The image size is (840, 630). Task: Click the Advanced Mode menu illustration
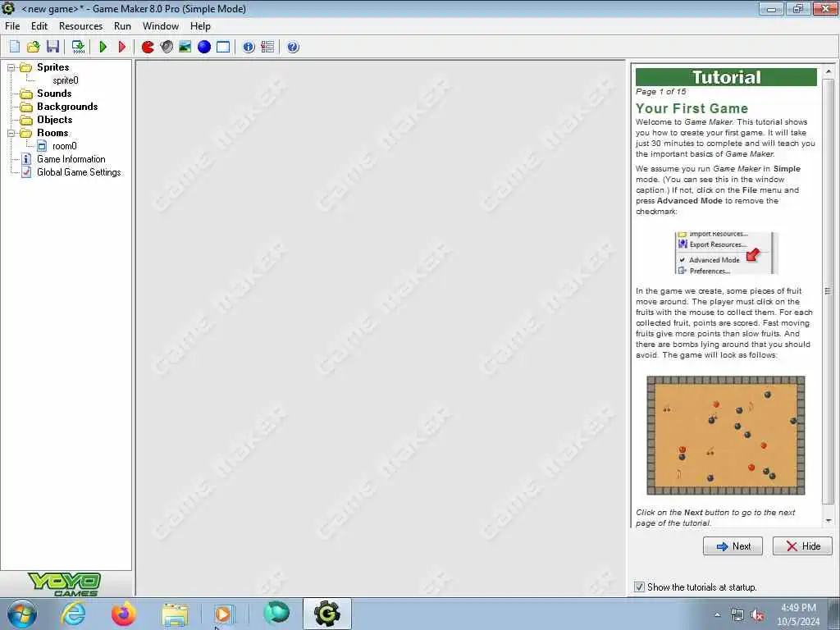tap(725, 253)
